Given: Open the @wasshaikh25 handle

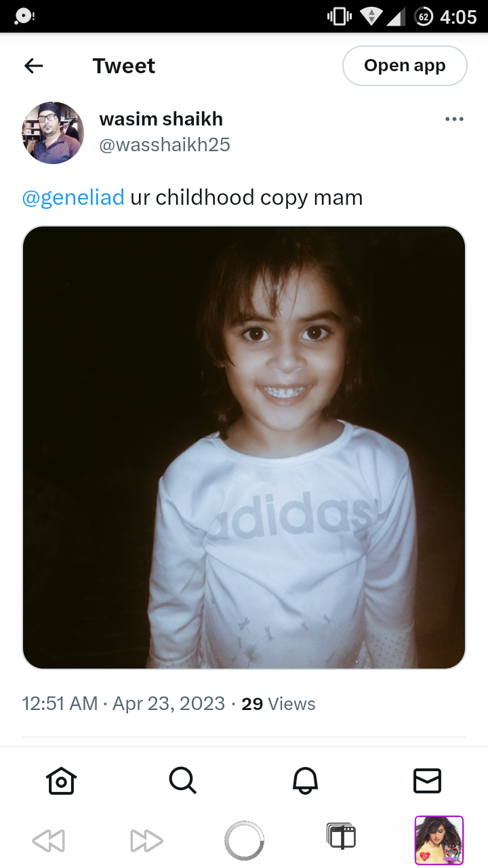Looking at the screenshot, I should point(165,144).
